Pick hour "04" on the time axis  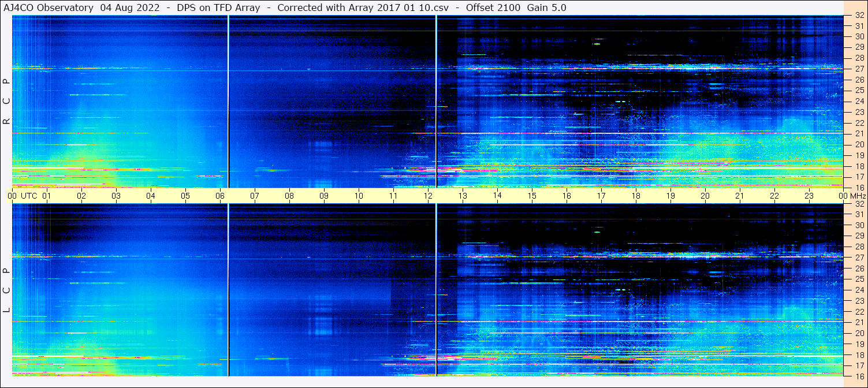[151, 196]
